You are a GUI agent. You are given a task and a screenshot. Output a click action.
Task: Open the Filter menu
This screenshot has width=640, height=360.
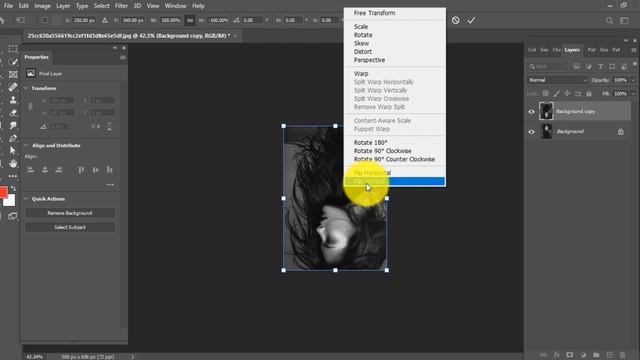(121, 6)
